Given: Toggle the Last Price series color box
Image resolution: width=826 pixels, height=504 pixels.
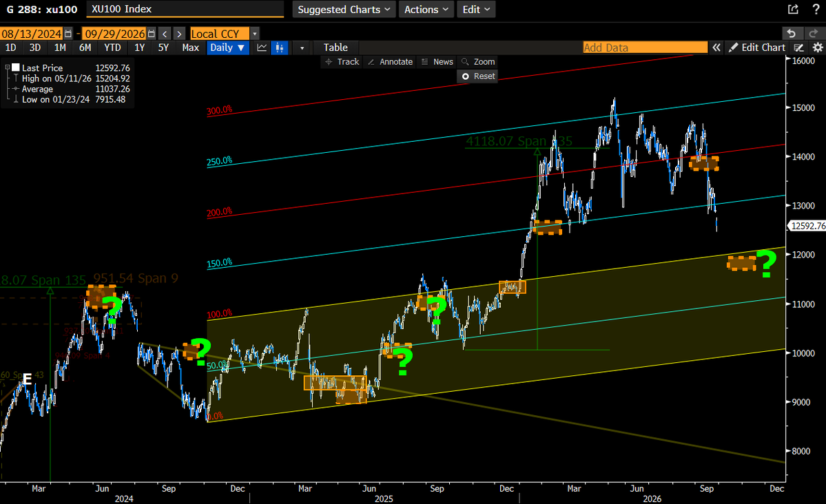Looking at the screenshot, I should tap(16, 67).
